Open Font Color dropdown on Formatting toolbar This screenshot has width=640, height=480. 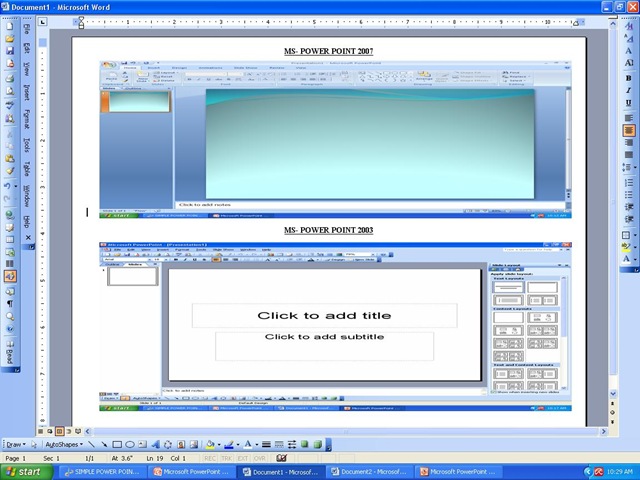click(x=635, y=259)
